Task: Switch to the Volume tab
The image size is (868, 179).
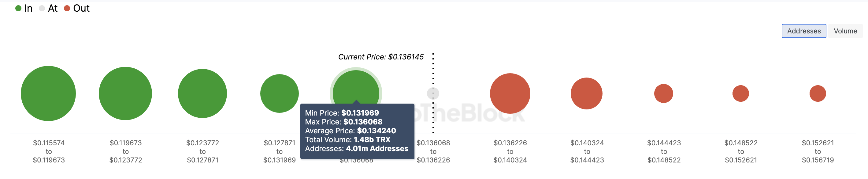Action: (x=845, y=31)
